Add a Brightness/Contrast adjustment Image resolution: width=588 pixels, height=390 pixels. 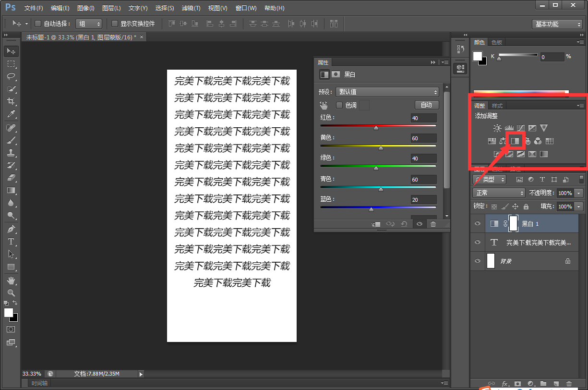pyautogui.click(x=497, y=128)
